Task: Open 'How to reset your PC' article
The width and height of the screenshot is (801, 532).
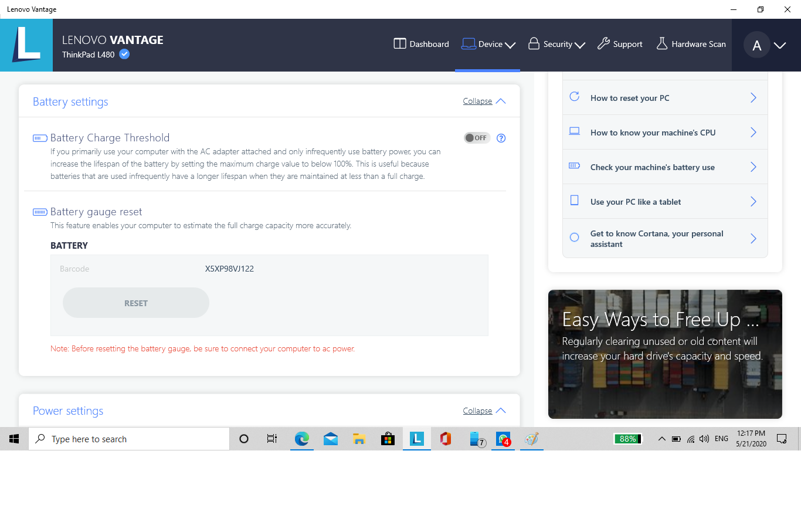Action: 665,97
